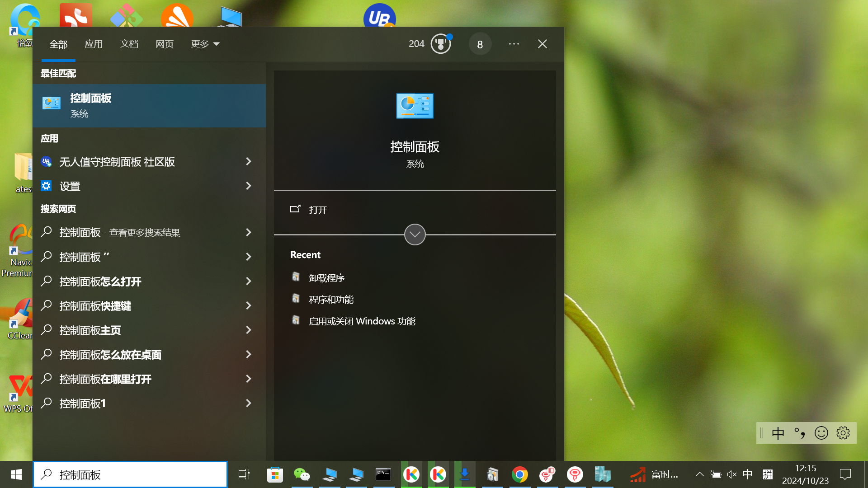This screenshot has width=868, height=488.
Task: Switch to the 应用 tab
Action: coord(94,44)
